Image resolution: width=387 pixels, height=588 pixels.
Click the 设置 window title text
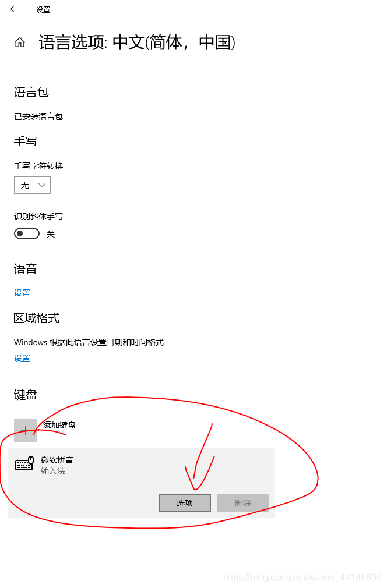click(43, 10)
